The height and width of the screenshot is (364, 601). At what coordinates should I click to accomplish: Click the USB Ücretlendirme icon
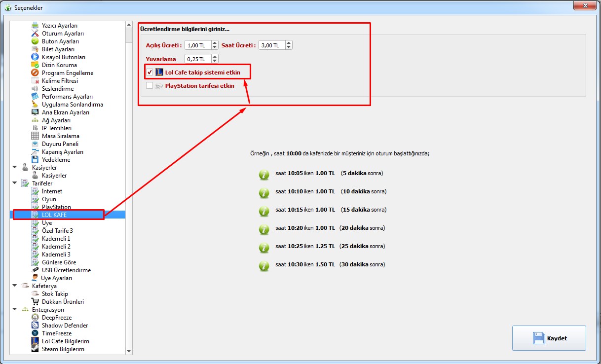[x=35, y=270]
